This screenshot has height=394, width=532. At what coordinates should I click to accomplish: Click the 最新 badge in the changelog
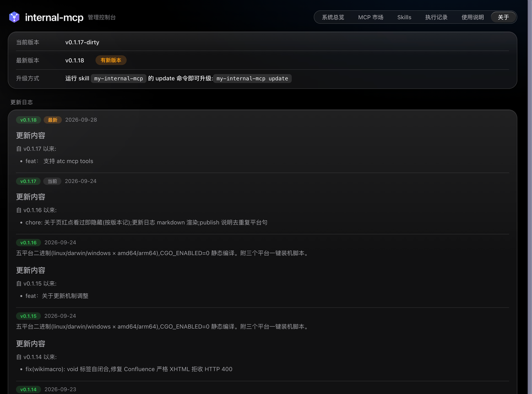(52, 120)
